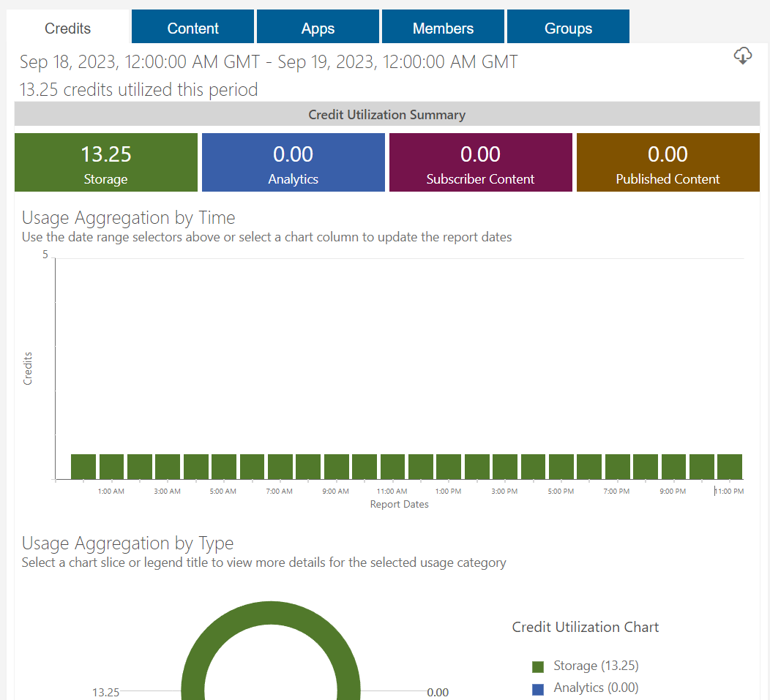The image size is (770, 700).
Task: Click the green storage donut chart ring
Action: [271, 613]
